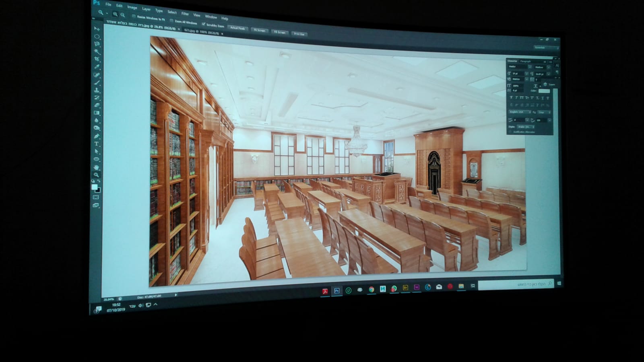Image resolution: width=644 pixels, height=362 pixels.
Task: Open the English: USA language dropdown
Action: [520, 112]
